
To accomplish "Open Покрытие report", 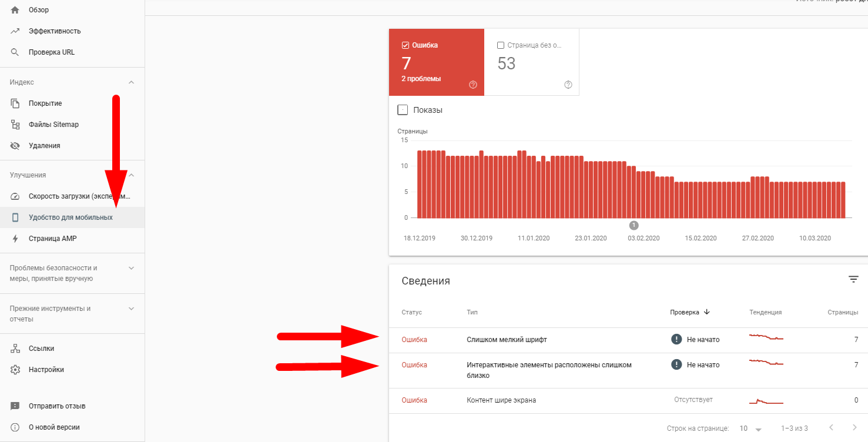I will pyautogui.click(x=72, y=103).
